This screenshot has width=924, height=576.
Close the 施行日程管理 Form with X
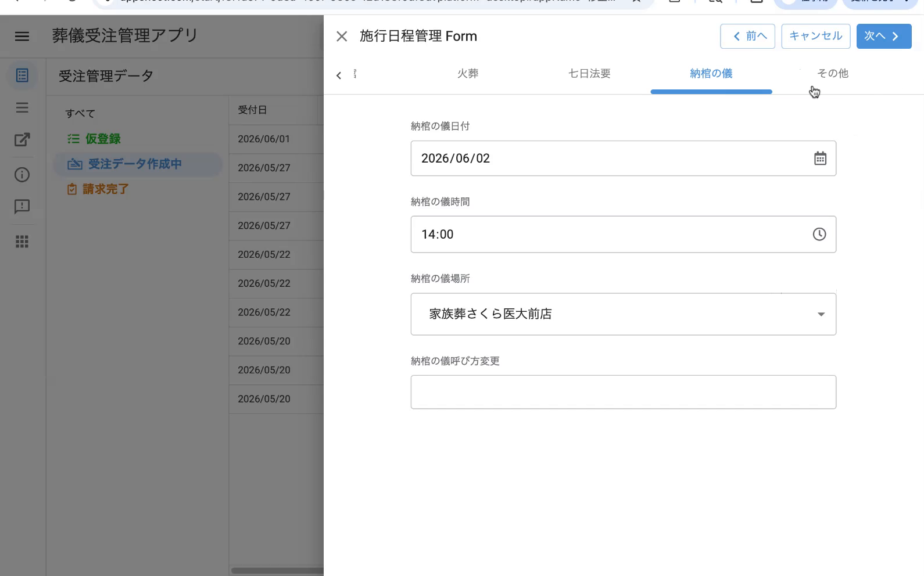click(342, 37)
